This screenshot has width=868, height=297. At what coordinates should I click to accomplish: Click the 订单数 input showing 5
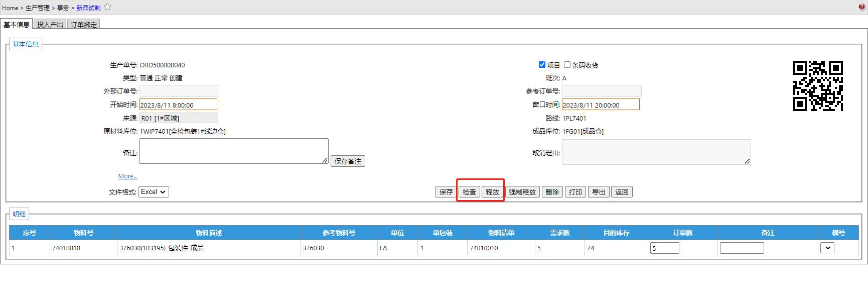[665, 248]
